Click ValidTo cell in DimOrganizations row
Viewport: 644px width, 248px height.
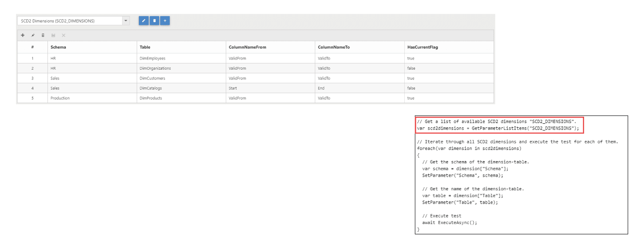coord(360,68)
